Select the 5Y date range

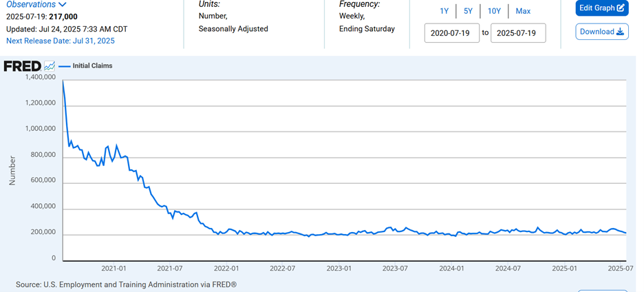(x=469, y=11)
